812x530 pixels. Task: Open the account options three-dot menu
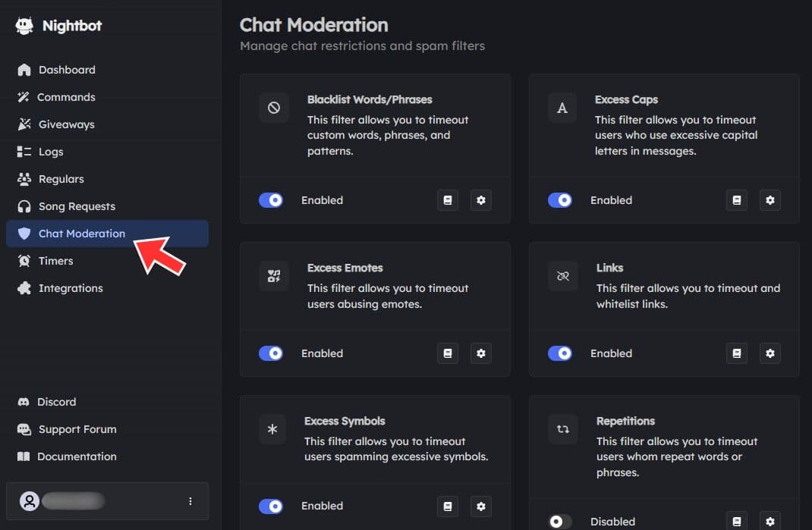pyautogui.click(x=190, y=501)
